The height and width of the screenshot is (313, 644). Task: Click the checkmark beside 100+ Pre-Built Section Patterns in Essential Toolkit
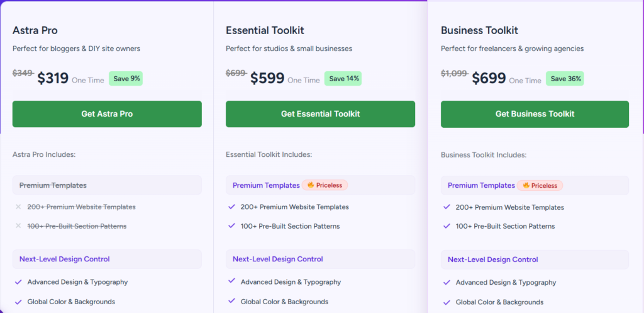tap(231, 226)
